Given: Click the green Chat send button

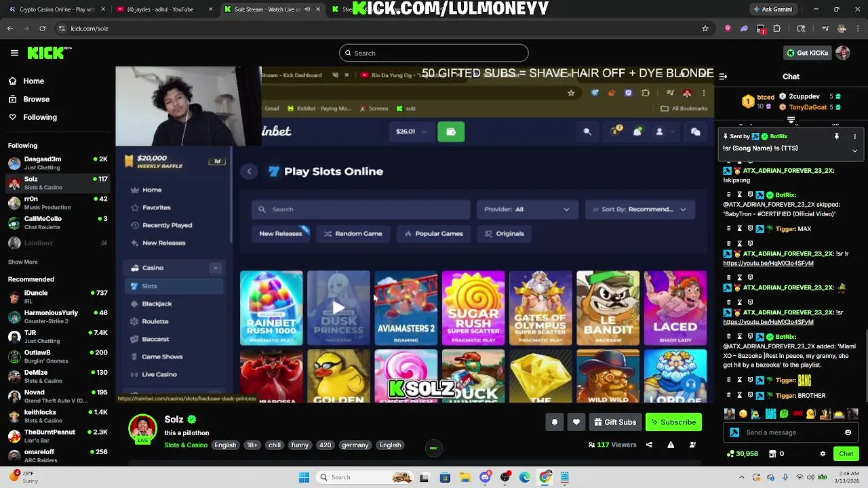Looking at the screenshot, I should coord(846,454).
